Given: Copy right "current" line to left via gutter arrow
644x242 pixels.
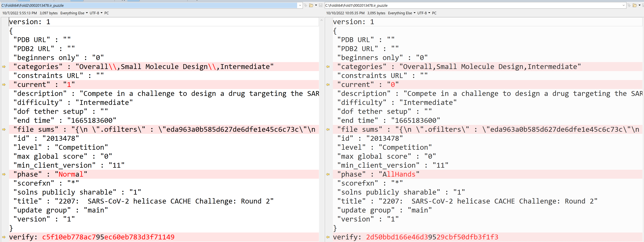Looking at the screenshot, I should point(328,85).
